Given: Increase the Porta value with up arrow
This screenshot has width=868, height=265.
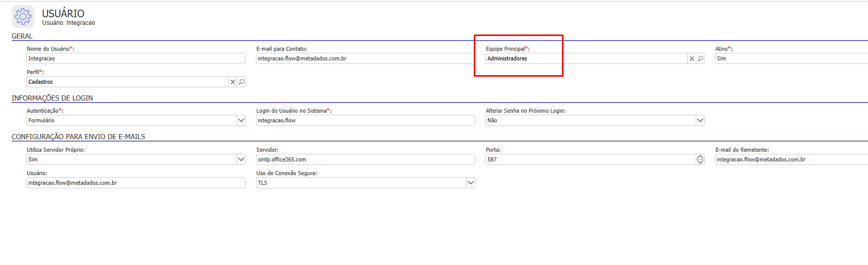Looking at the screenshot, I should (x=700, y=157).
